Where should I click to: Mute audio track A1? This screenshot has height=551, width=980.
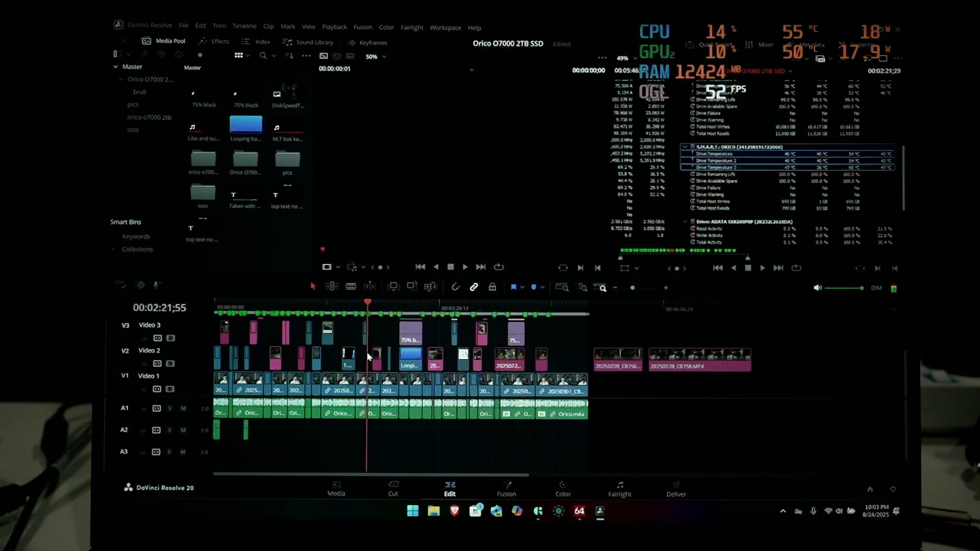click(x=183, y=408)
